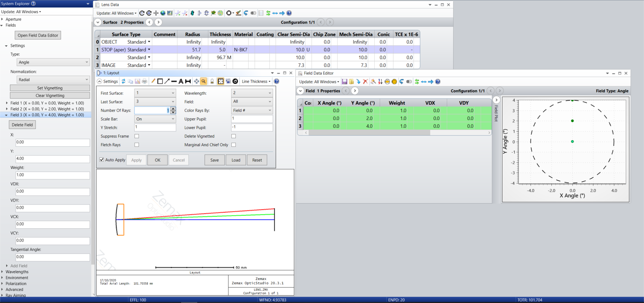644x303 pixels.
Task: Click the Upper Pupil input field
Action: 252,119
